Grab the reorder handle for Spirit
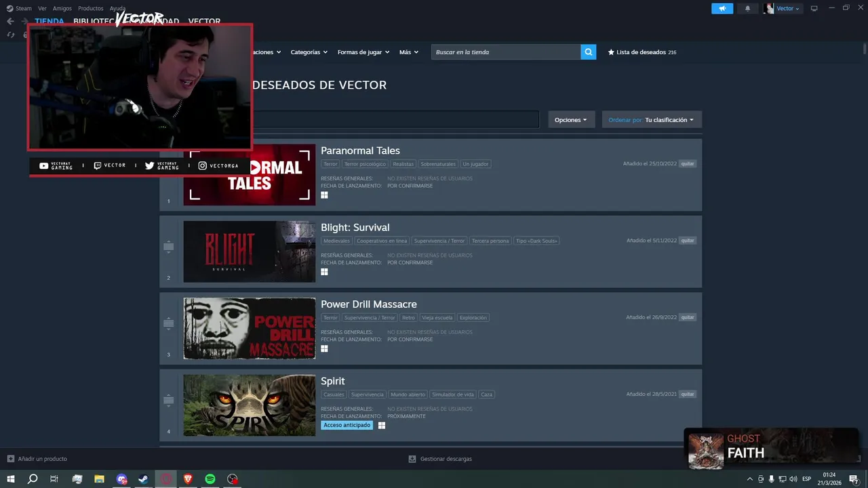 click(169, 401)
